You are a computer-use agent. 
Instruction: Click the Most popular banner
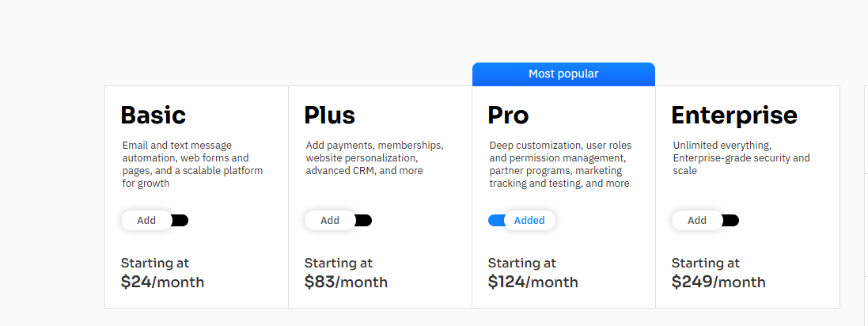[563, 74]
